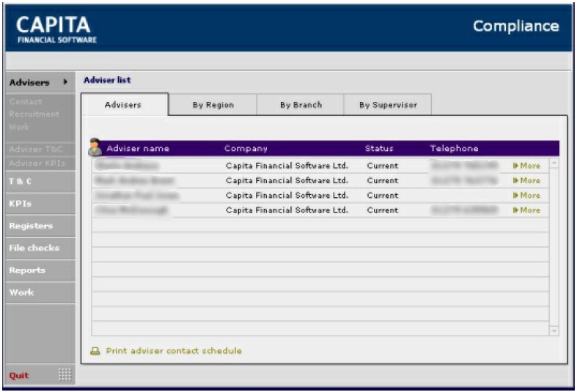Open the File checks sidebar section

[40, 248]
